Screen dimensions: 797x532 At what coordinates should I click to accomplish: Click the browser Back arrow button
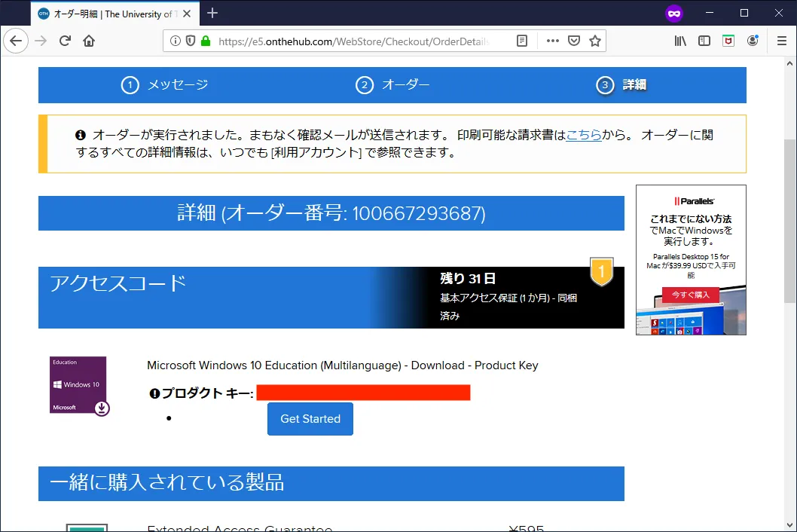click(x=16, y=41)
